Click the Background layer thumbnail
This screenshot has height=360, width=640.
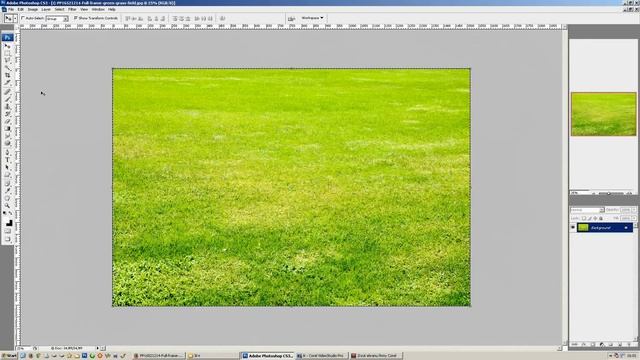pos(583,227)
